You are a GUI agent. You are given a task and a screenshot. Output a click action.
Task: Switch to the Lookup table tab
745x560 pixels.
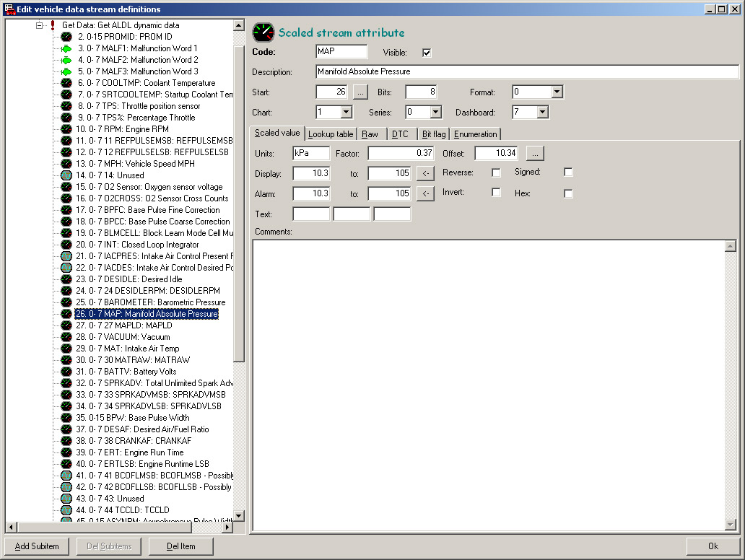tap(331, 134)
